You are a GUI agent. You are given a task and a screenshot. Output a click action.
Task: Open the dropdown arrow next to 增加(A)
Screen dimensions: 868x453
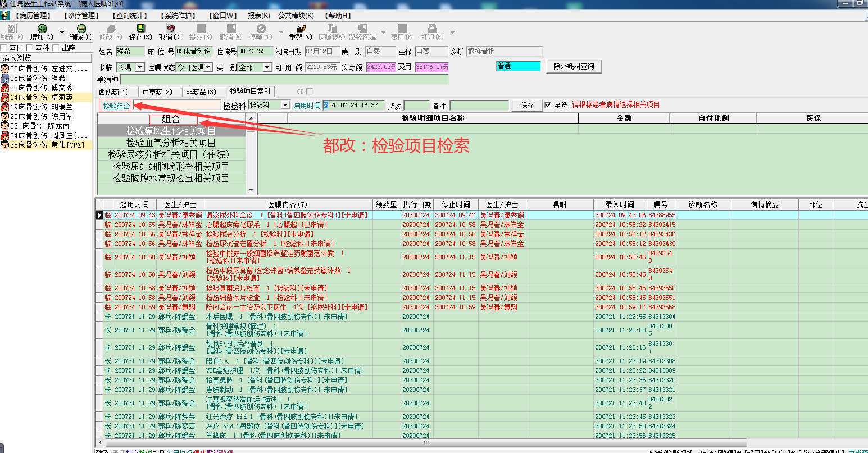coord(62,32)
